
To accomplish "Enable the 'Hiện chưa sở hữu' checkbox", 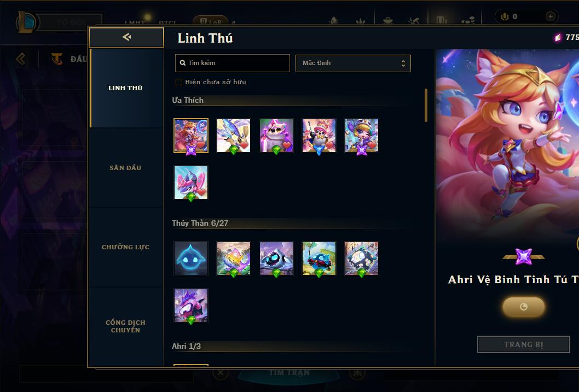I will coord(179,82).
